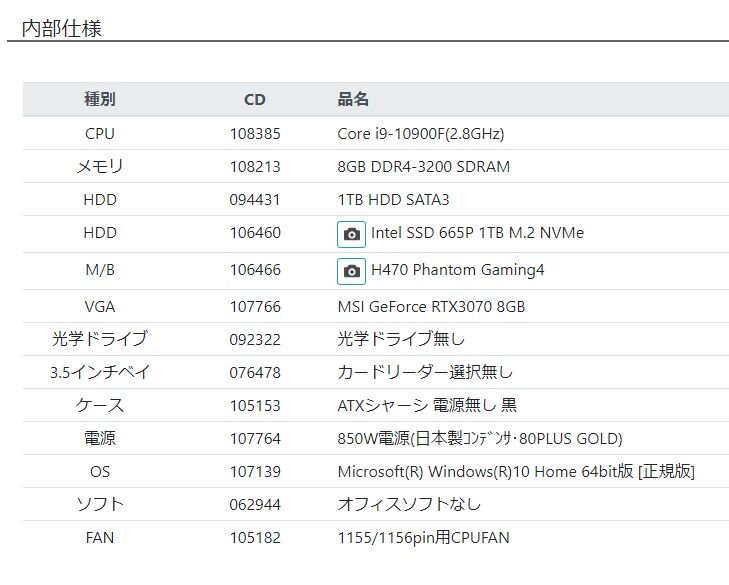This screenshot has height=585, width=729.
Task: Select code 108213 in the メモリ row
Action: [x=255, y=167]
